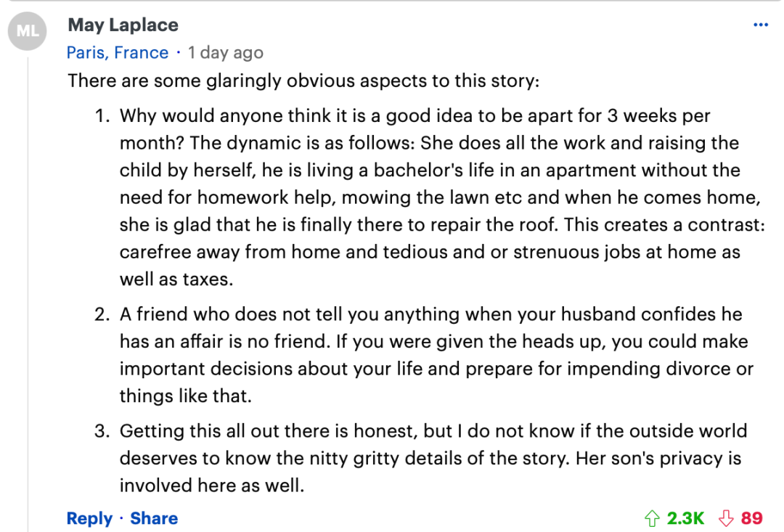Click the phrase 'things like that.'
784x532 pixels.
[186, 396]
